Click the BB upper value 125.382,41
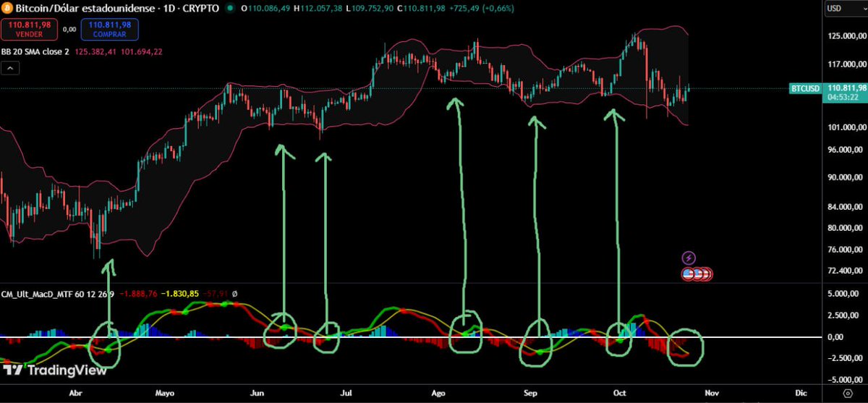The width and height of the screenshot is (868, 403). (95, 52)
